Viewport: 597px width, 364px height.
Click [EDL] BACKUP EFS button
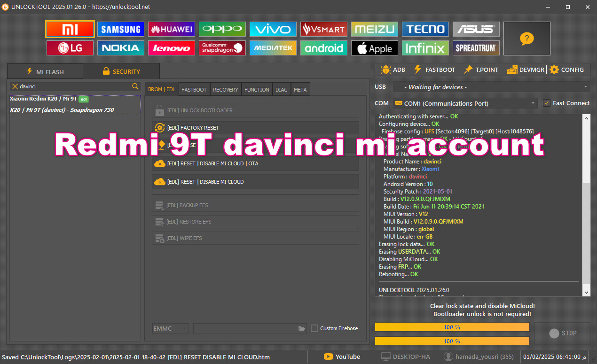pos(255,205)
